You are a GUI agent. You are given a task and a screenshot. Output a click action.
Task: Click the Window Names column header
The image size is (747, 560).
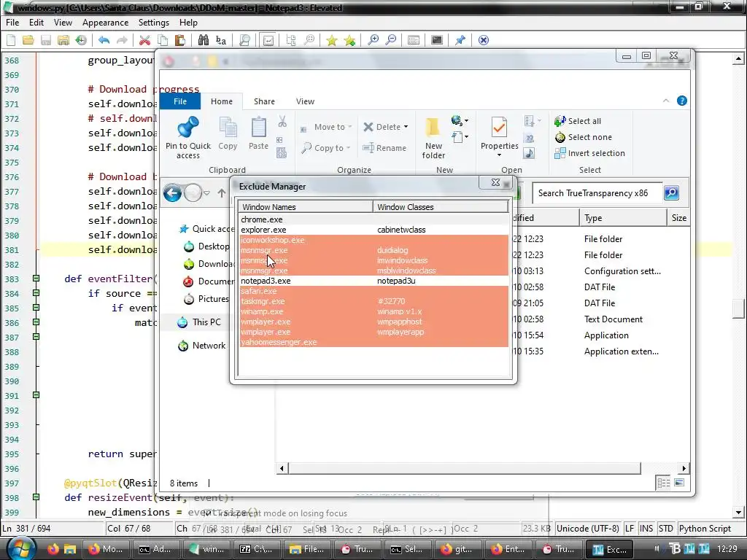[306, 206]
